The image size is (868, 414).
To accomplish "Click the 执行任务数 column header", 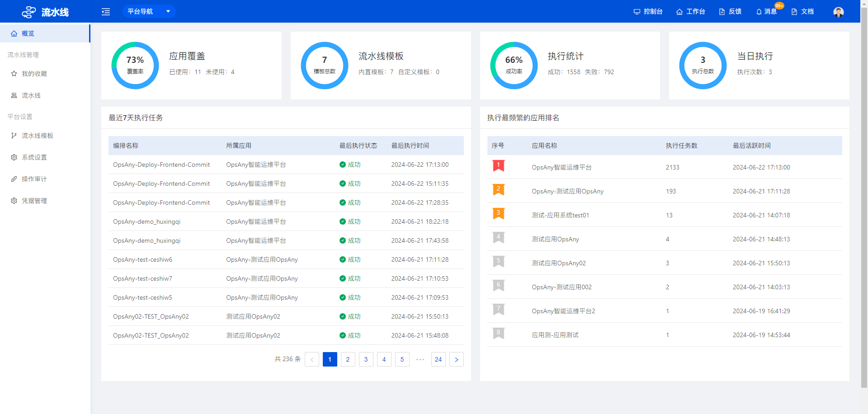I will tap(681, 146).
